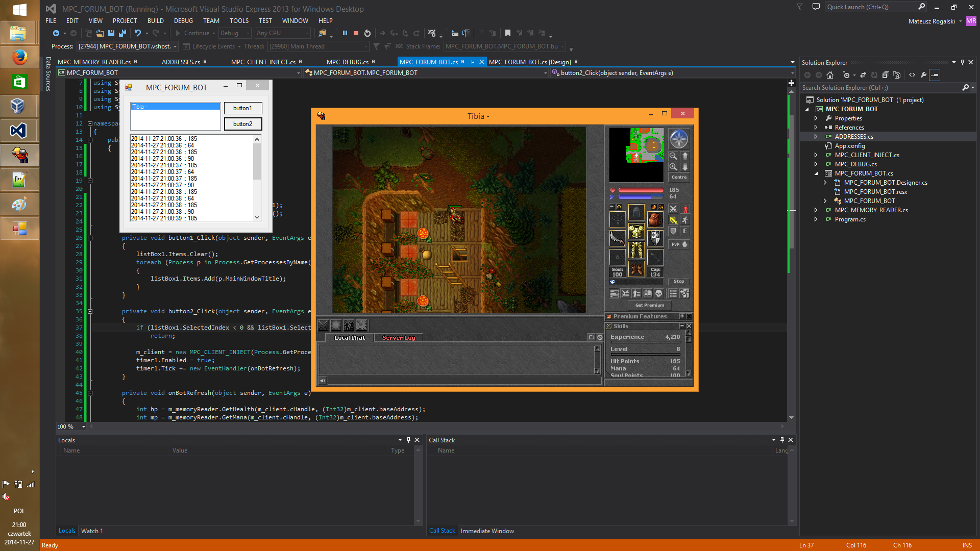Open file with the toolbar folder icon
This screenshot has height=551, width=980.
[100, 33]
